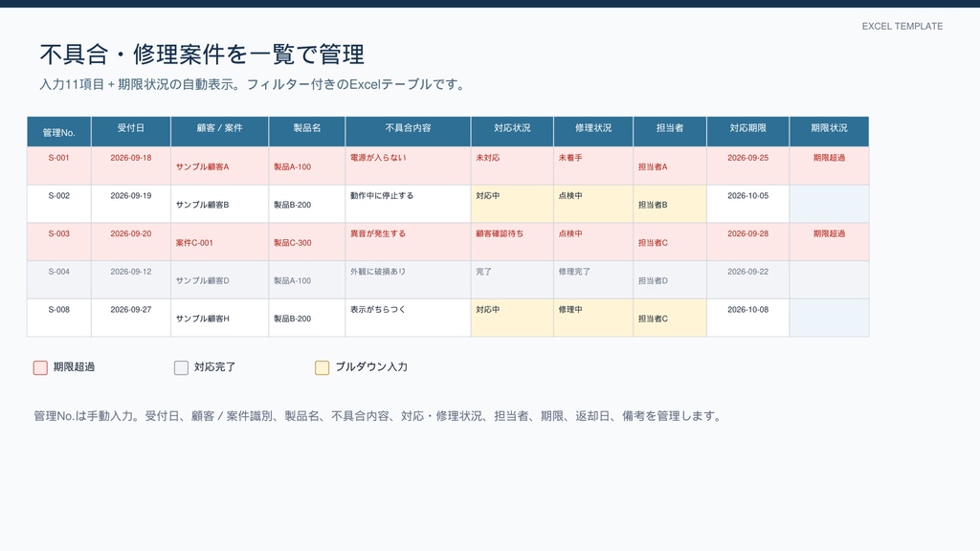This screenshot has width=980, height=551.
Task: Select 点検中 in the S-002 row
Action: [x=593, y=205]
